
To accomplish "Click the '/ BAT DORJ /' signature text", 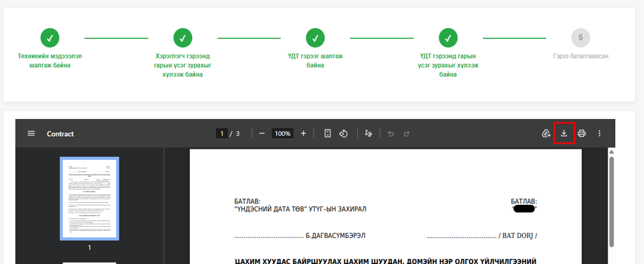I will click(x=517, y=236).
